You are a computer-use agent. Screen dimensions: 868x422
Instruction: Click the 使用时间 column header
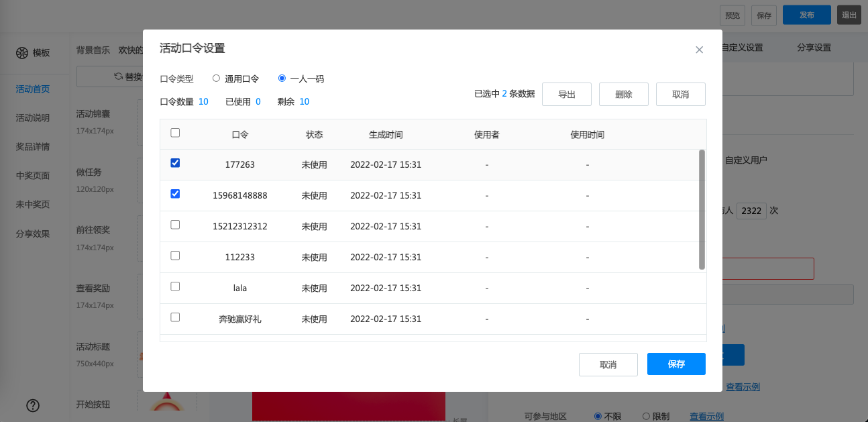tap(587, 134)
